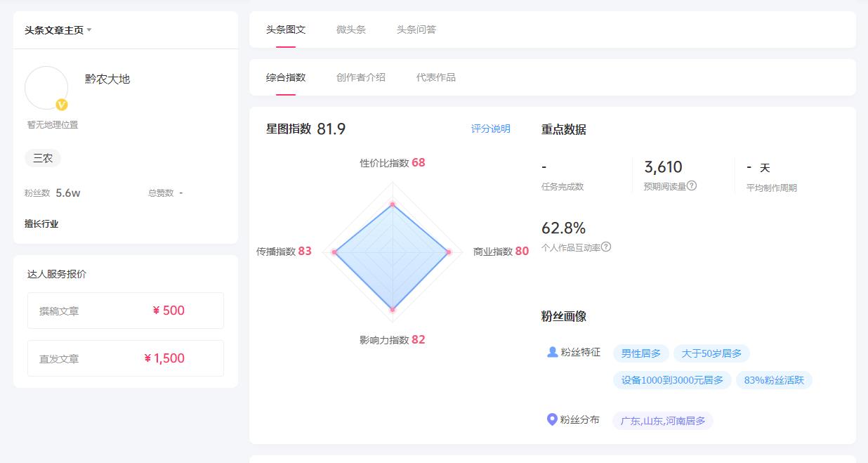Click the 三农 category tag
This screenshot has width=868, height=463.
[43, 158]
